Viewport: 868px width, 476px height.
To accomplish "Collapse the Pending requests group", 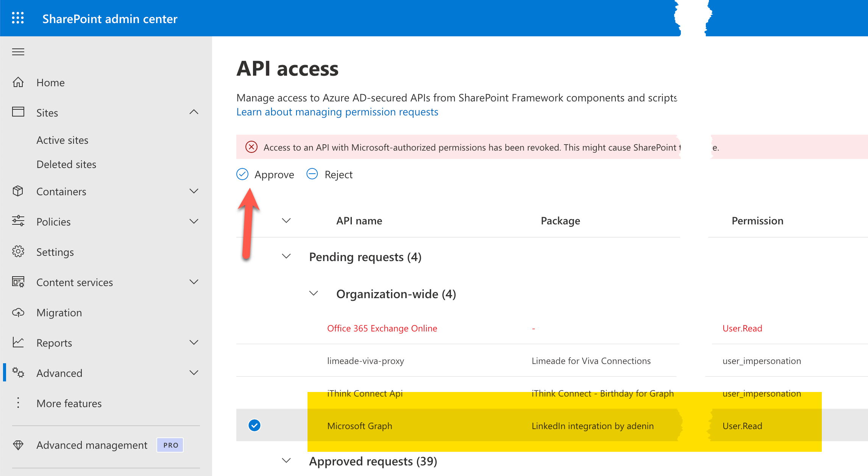I will coord(287,257).
